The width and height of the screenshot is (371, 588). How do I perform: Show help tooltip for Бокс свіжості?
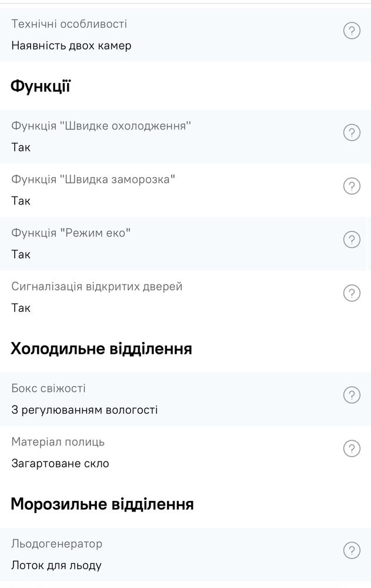[x=352, y=395]
